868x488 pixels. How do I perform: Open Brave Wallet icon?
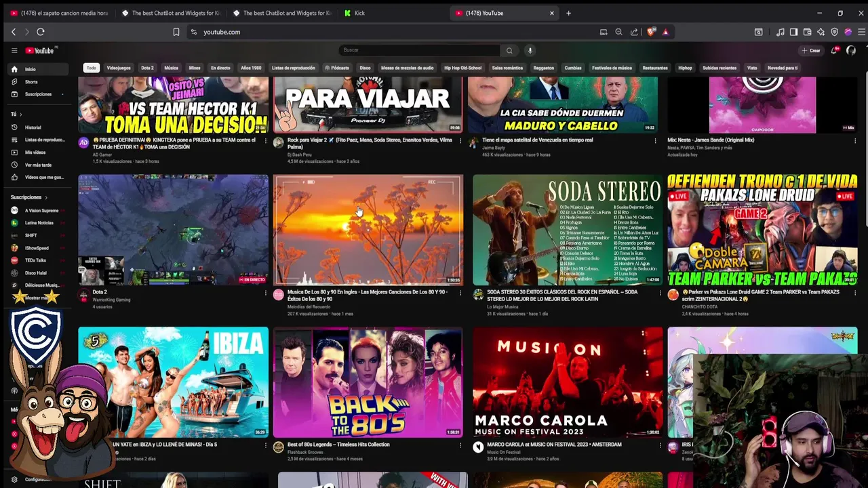point(807,32)
